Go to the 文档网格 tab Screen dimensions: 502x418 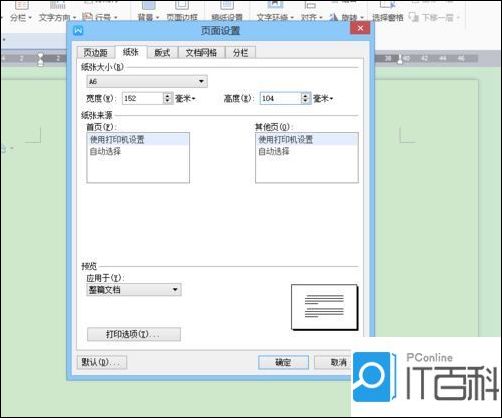pos(201,52)
